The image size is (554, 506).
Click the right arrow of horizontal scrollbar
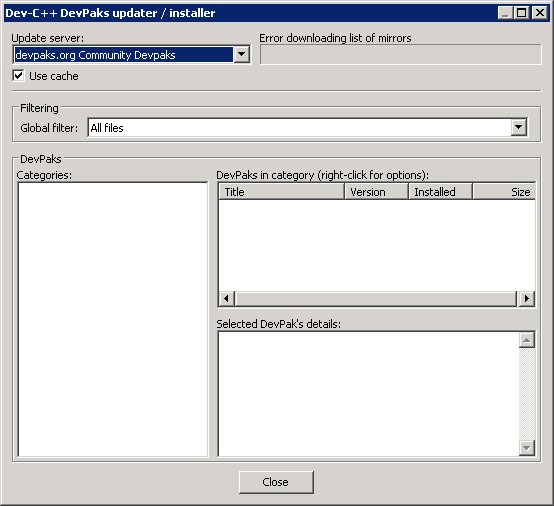pos(526,299)
